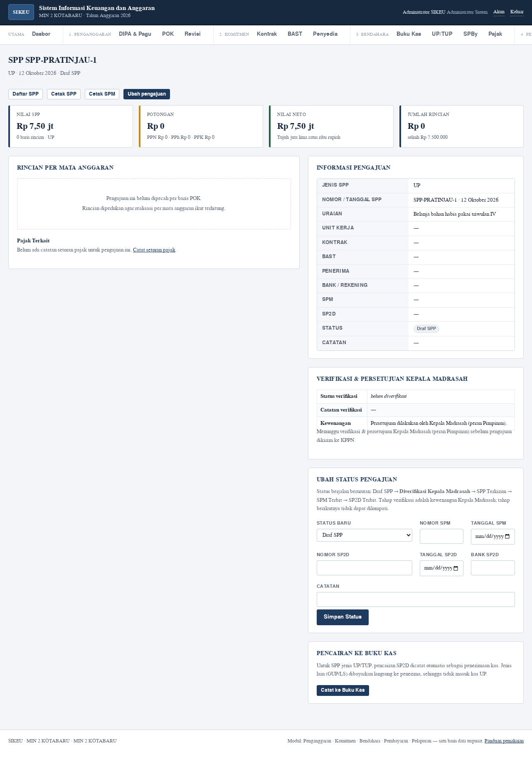Expand the Status Baru dropdown
This screenshot has width=532, height=757.
[x=364, y=535]
